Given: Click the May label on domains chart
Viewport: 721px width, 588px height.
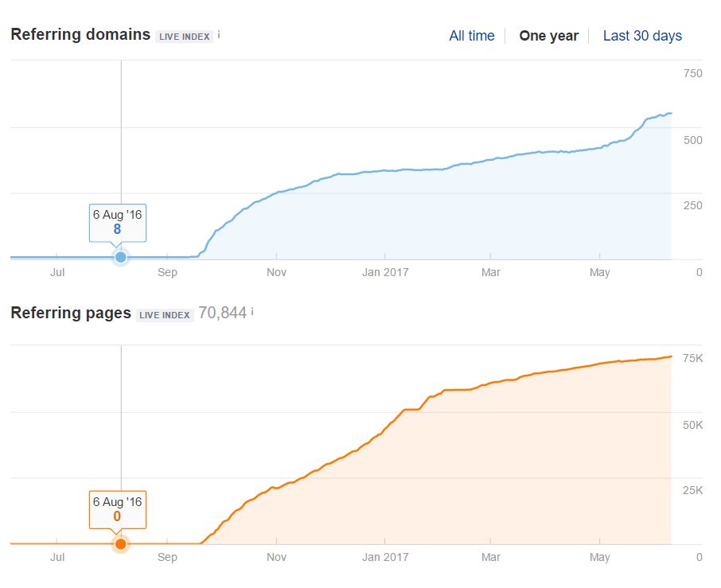Looking at the screenshot, I should pos(599,273).
